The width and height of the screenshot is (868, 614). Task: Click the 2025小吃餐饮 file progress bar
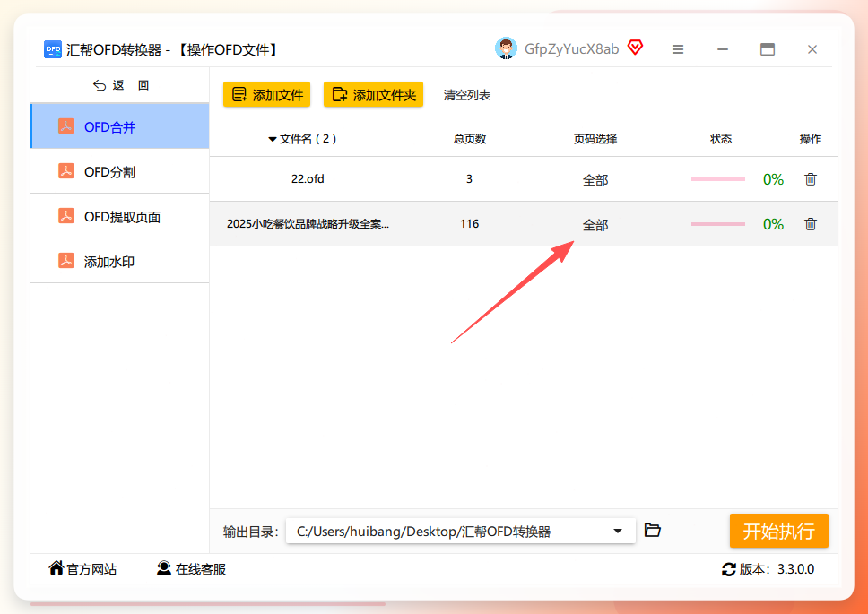coord(718,224)
